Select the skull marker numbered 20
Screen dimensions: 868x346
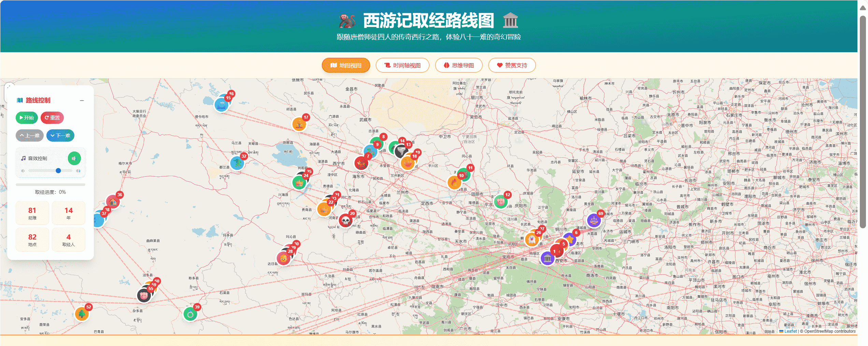click(346, 220)
